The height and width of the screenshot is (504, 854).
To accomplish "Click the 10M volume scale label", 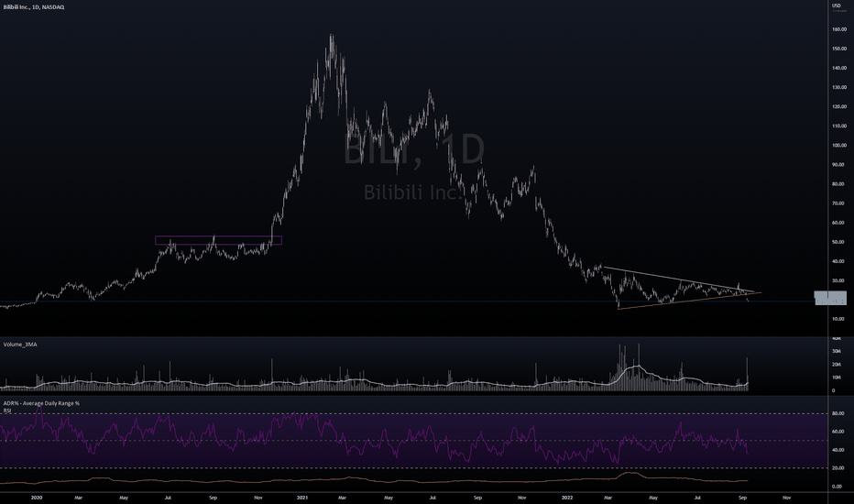I will (836, 378).
